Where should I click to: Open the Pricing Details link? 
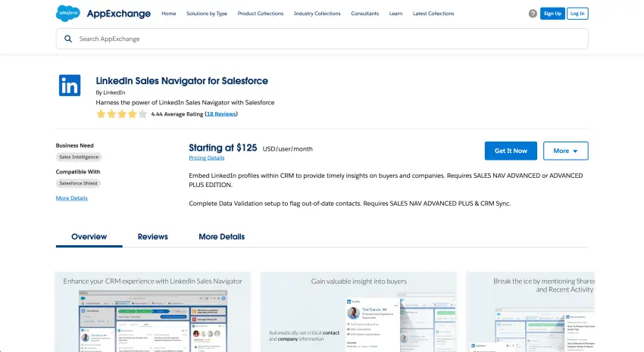tap(207, 158)
